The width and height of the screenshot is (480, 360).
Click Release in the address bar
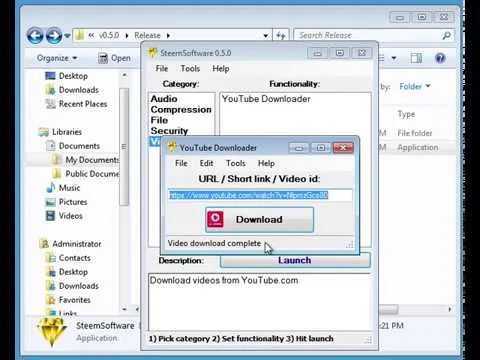coord(147,35)
